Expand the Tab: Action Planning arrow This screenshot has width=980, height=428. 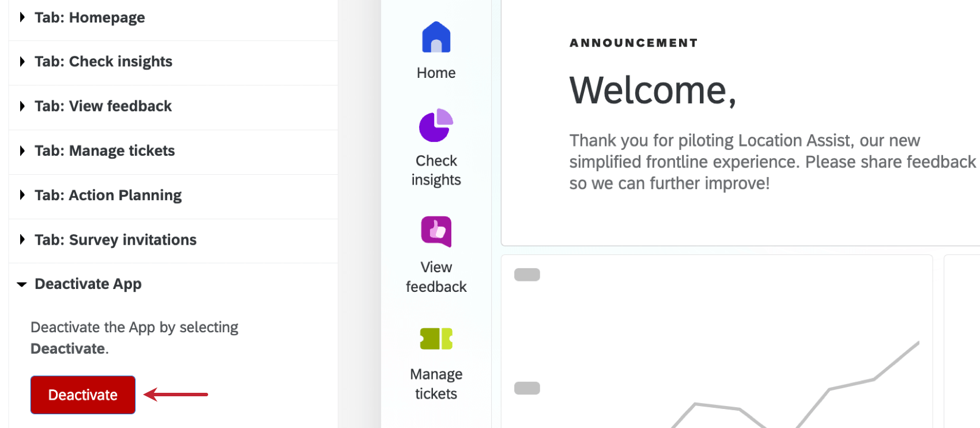click(22, 195)
